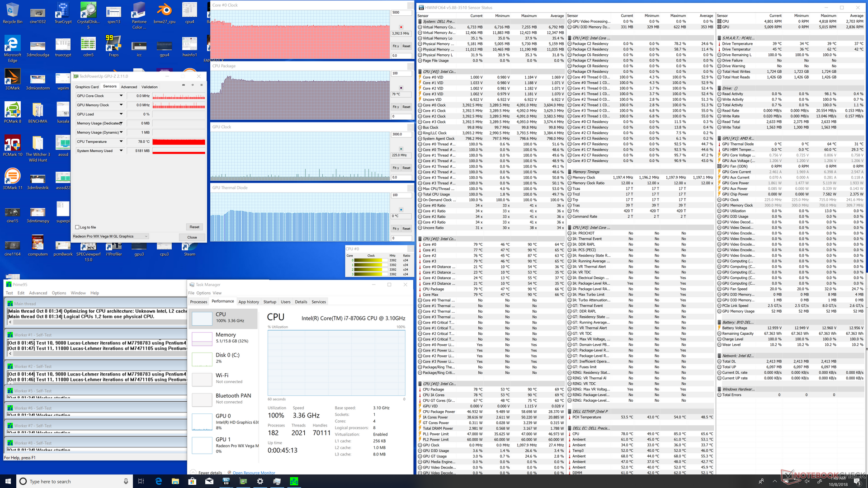Image resolution: width=868 pixels, height=488 pixels.
Task: Click Prime95 icon in taskbar
Action: pyautogui.click(x=294, y=481)
